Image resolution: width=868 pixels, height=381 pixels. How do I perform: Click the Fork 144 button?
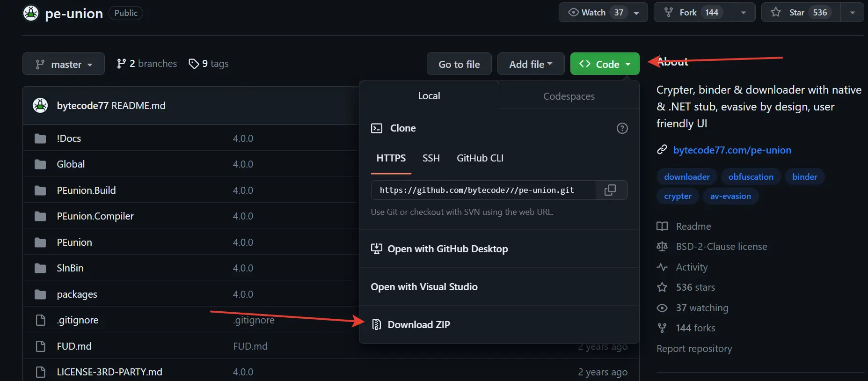click(x=693, y=13)
